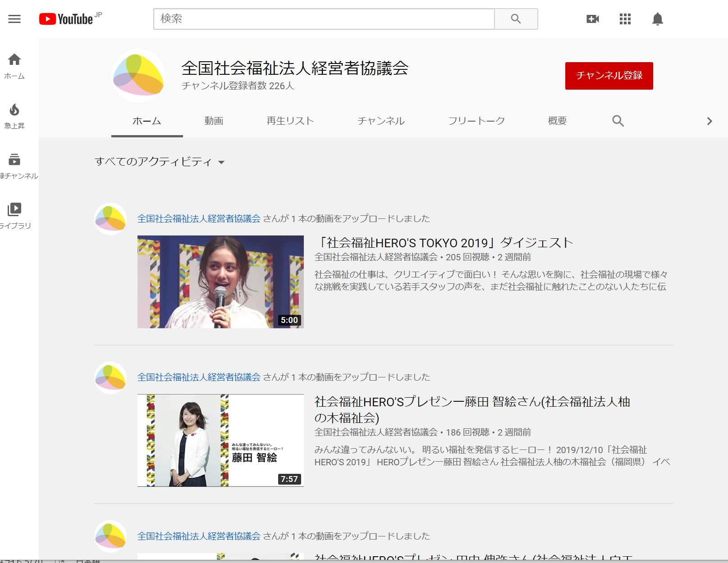Click description text of TOKYO 2019 digest

coord(491,281)
